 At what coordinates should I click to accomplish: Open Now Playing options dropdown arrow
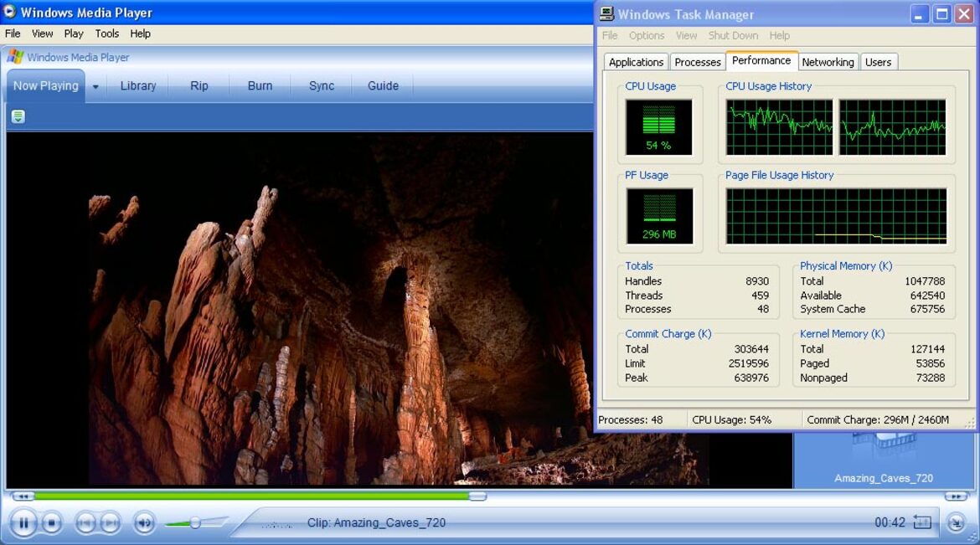click(95, 87)
